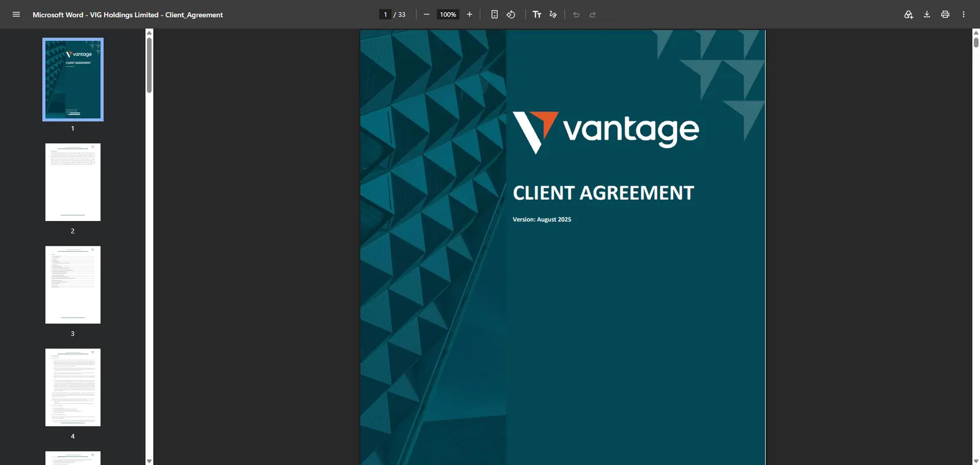
Task: Click the document title in the toolbar
Action: click(x=127, y=15)
